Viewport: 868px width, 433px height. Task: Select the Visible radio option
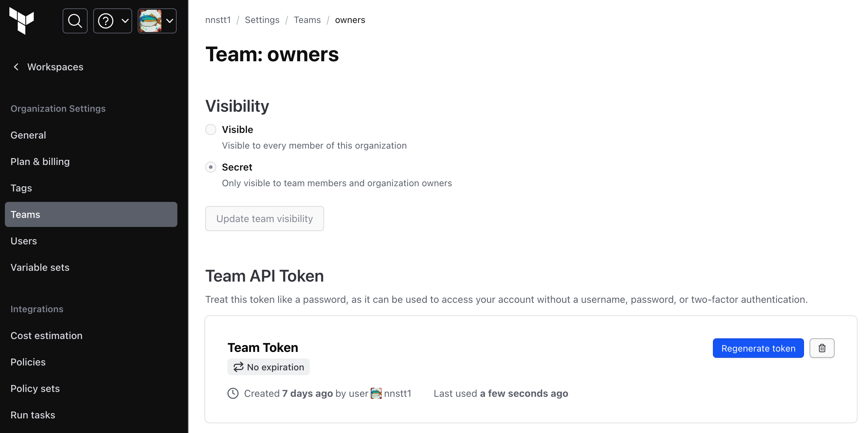tap(211, 129)
